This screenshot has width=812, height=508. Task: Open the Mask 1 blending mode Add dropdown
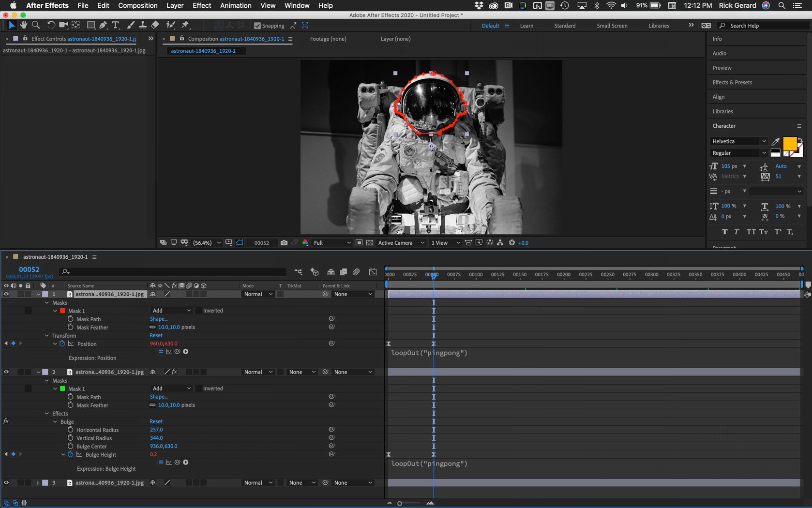171,310
